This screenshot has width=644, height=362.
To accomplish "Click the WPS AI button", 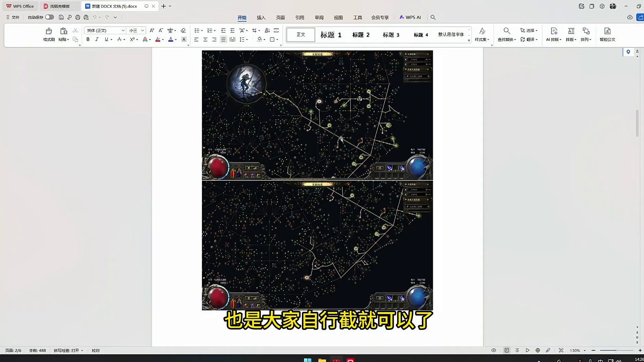I will [x=410, y=17].
